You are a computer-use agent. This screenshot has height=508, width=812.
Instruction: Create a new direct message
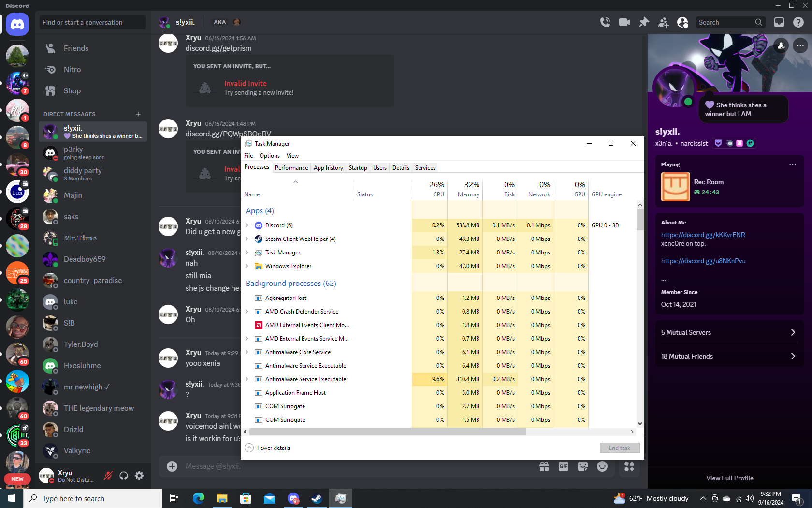coord(138,114)
